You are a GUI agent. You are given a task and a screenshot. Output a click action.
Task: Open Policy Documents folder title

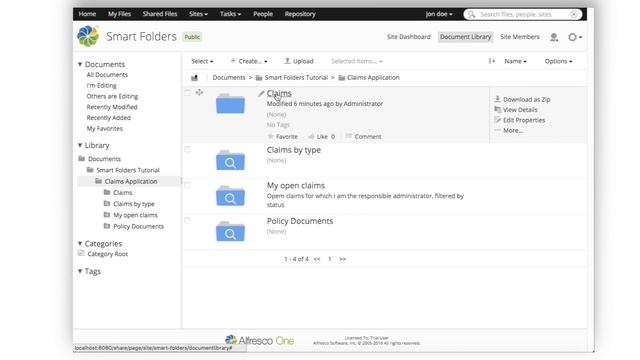pos(300,221)
